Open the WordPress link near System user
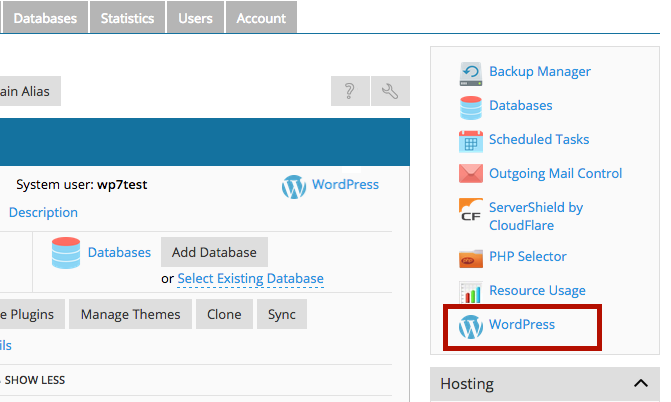Image resolution: width=671 pixels, height=402 pixels. pos(345,185)
